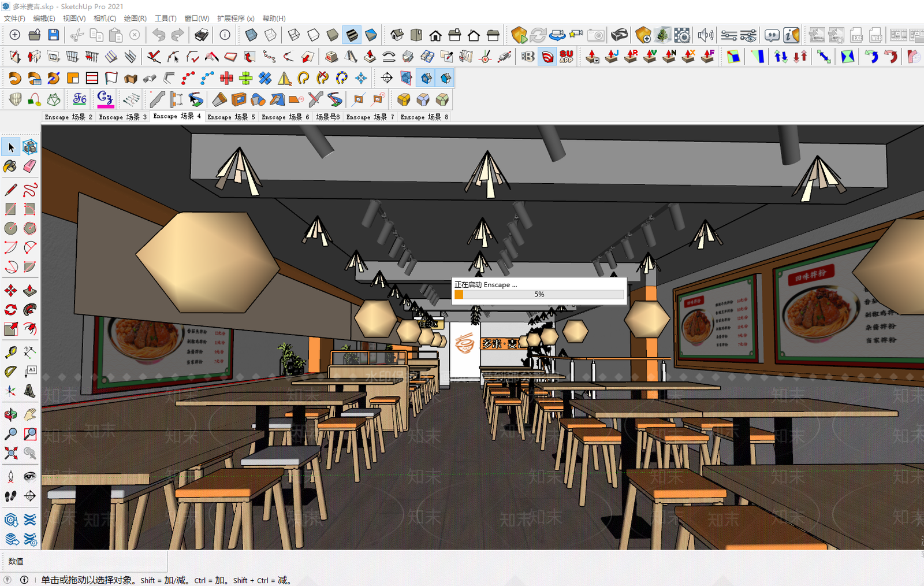
Task: Click the Undo arrow icon
Action: coord(158,35)
